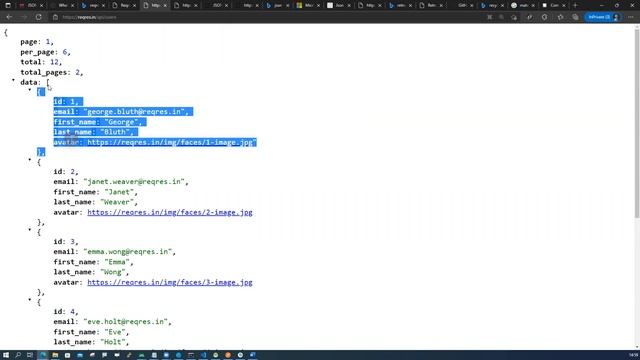Image resolution: width=640 pixels, height=360 pixels.
Task: Click the 'per_page: 6' line
Action: (x=45, y=52)
